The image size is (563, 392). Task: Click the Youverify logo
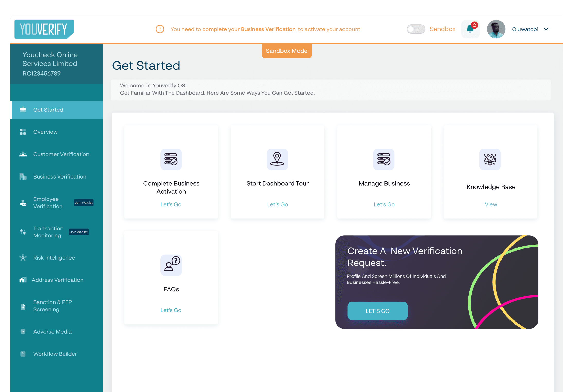pyautogui.click(x=44, y=29)
